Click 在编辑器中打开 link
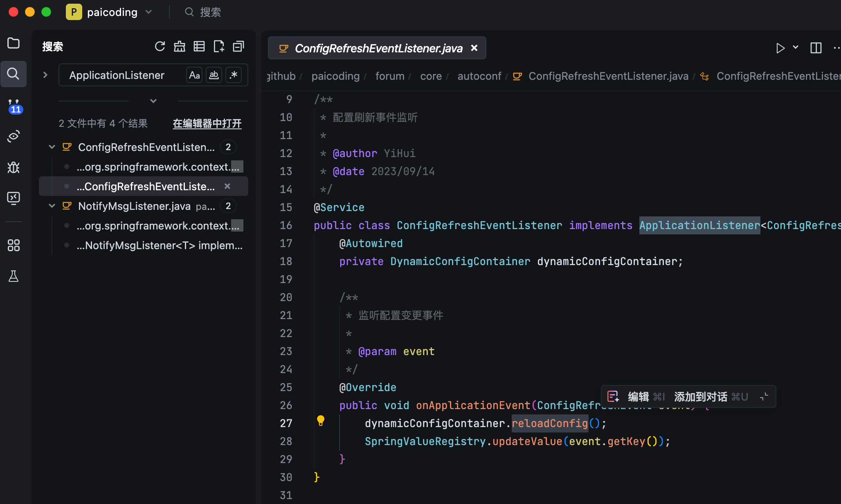The width and height of the screenshot is (841, 504). coord(207,124)
